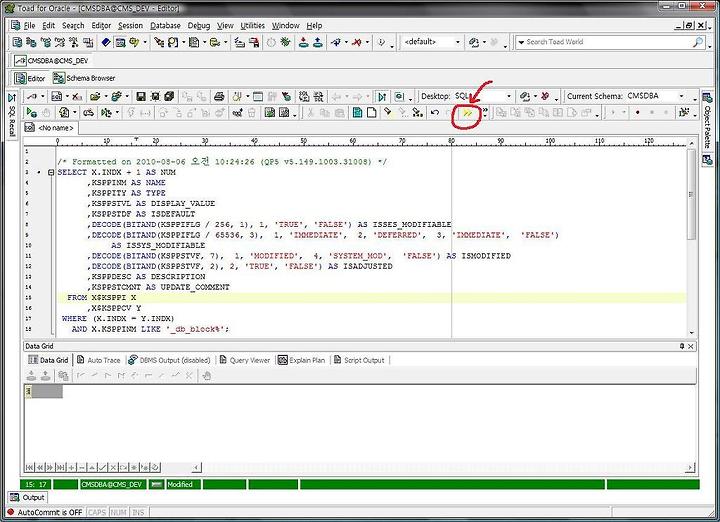Click first record button in grid navigator
Screen dimensions: 720x522
coord(29,467)
